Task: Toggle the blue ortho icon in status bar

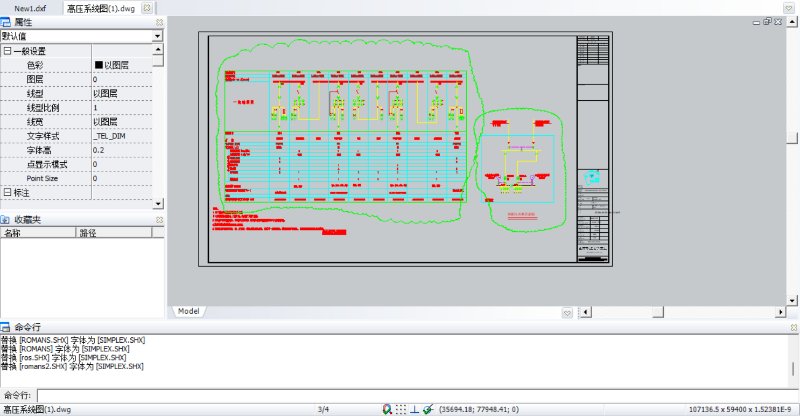Action: click(414, 409)
